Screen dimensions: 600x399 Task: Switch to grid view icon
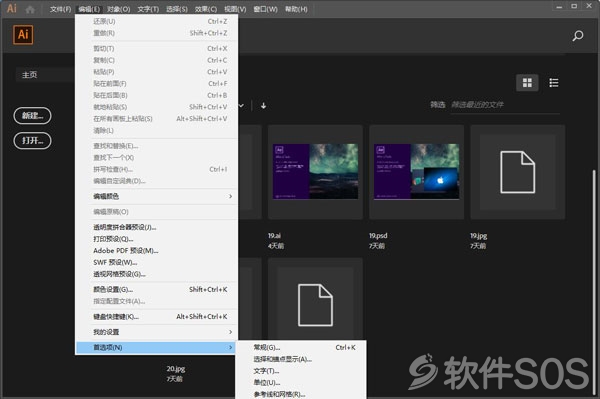tap(527, 83)
